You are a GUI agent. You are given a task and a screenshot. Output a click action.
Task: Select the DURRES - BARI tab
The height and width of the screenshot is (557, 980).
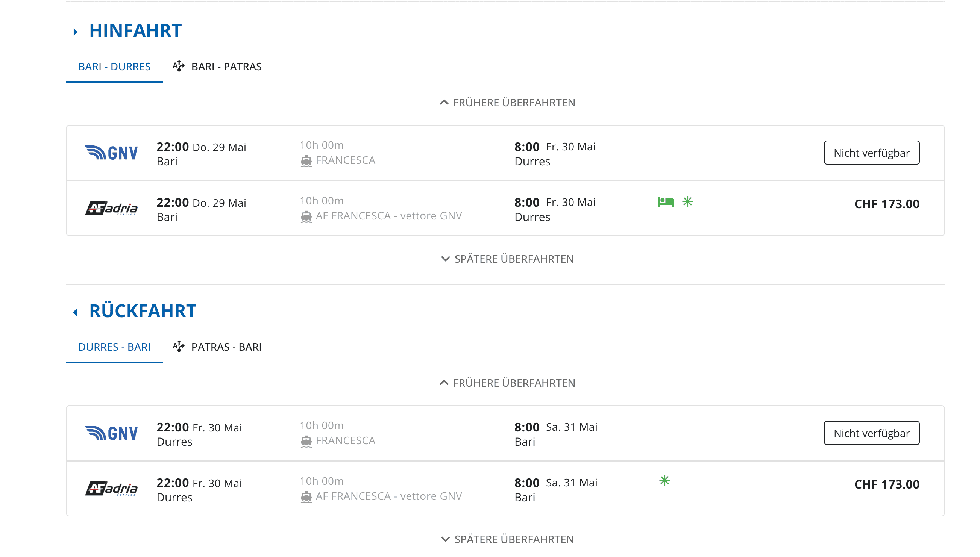pos(114,347)
